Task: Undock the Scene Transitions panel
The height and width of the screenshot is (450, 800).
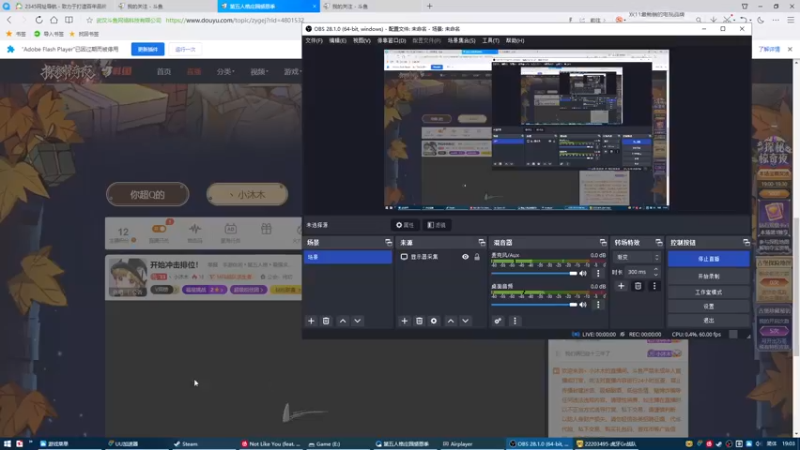Action: (x=659, y=242)
